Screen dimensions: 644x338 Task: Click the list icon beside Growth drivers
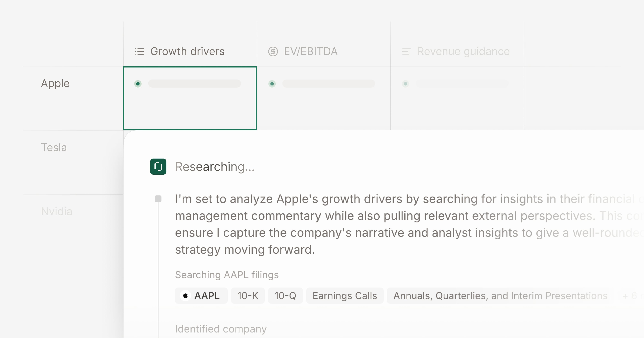pyautogui.click(x=139, y=52)
